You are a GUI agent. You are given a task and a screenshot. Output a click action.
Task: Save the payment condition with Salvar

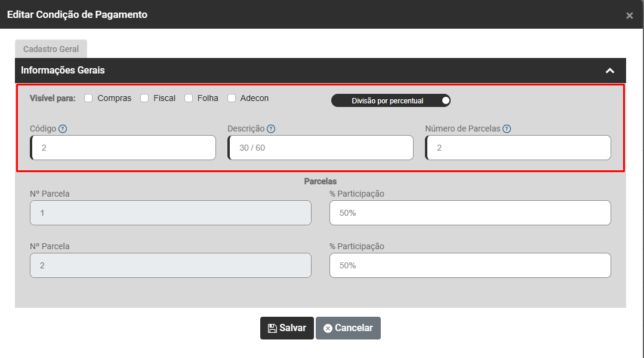(x=287, y=328)
